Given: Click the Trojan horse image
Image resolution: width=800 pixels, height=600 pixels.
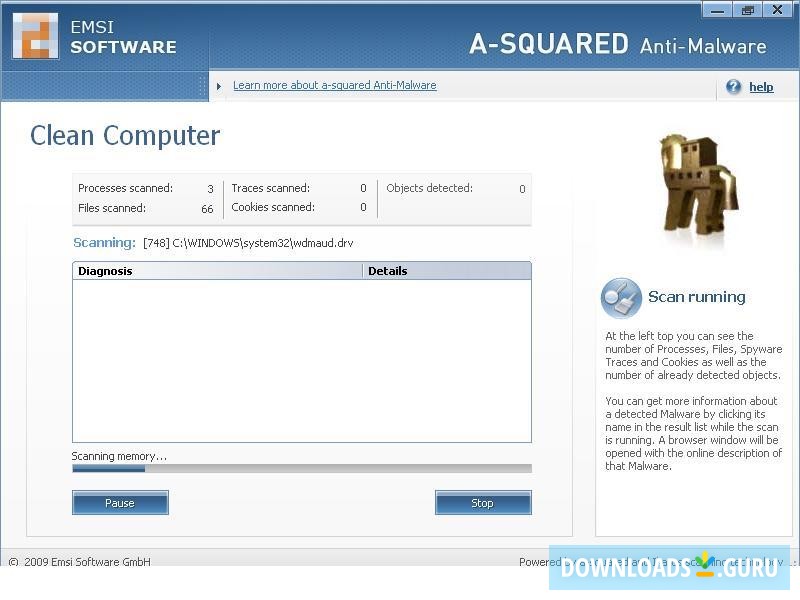Looking at the screenshot, I should 697,185.
